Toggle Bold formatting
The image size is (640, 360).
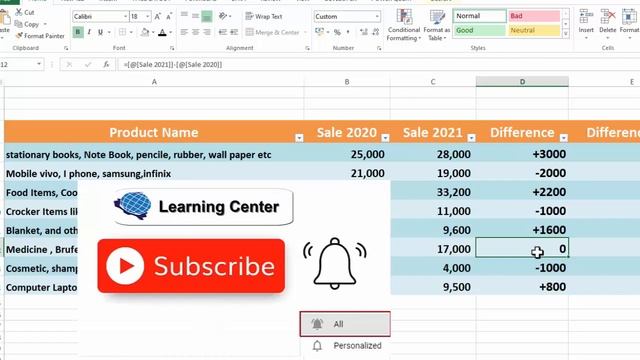pyautogui.click(x=78, y=32)
